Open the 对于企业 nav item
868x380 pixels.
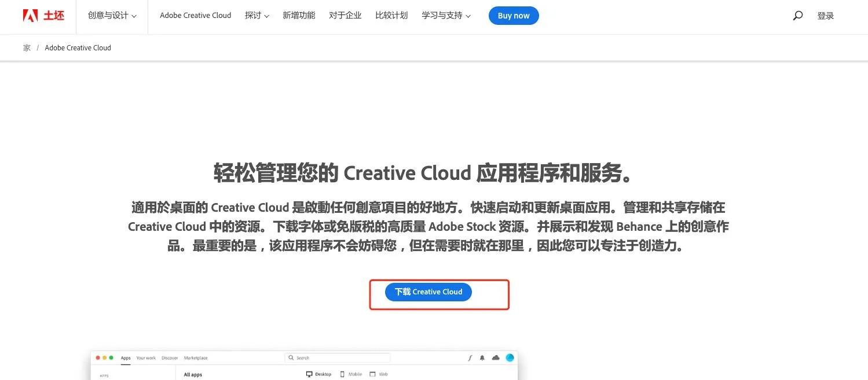tap(345, 16)
